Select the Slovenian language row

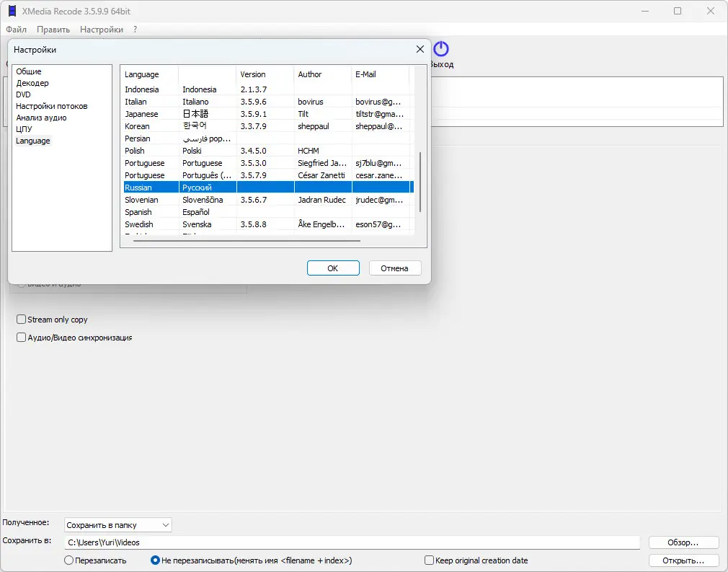click(267, 200)
